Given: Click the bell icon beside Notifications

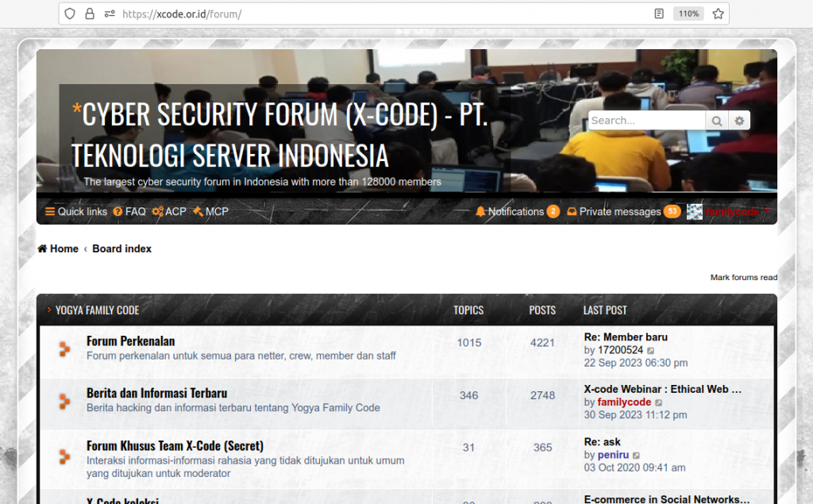Looking at the screenshot, I should click(480, 212).
